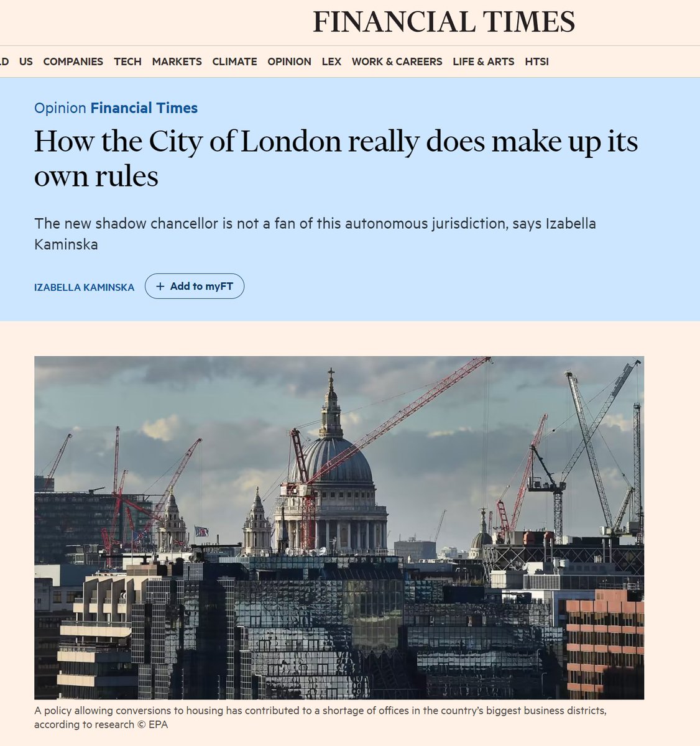This screenshot has height=746, width=700.
Task: Click the blue Financial Times topic link
Action: (x=144, y=108)
